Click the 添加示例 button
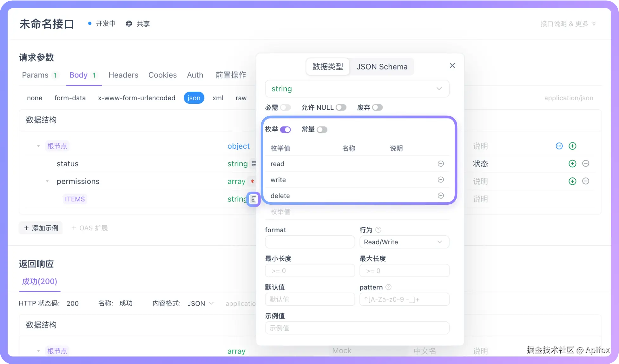Screen dimensions: 619x364 41,228
